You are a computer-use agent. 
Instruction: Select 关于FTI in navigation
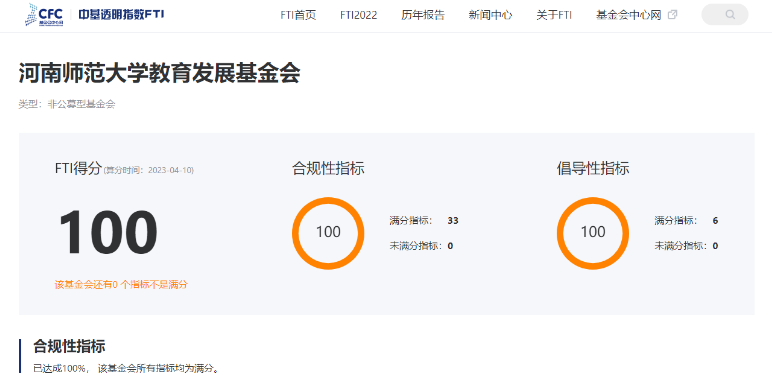(x=554, y=15)
